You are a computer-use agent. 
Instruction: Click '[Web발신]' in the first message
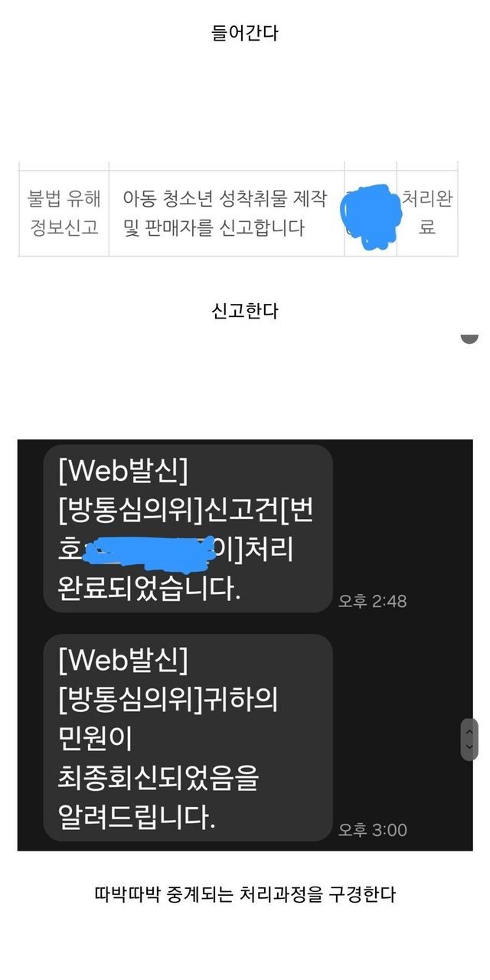click(122, 472)
